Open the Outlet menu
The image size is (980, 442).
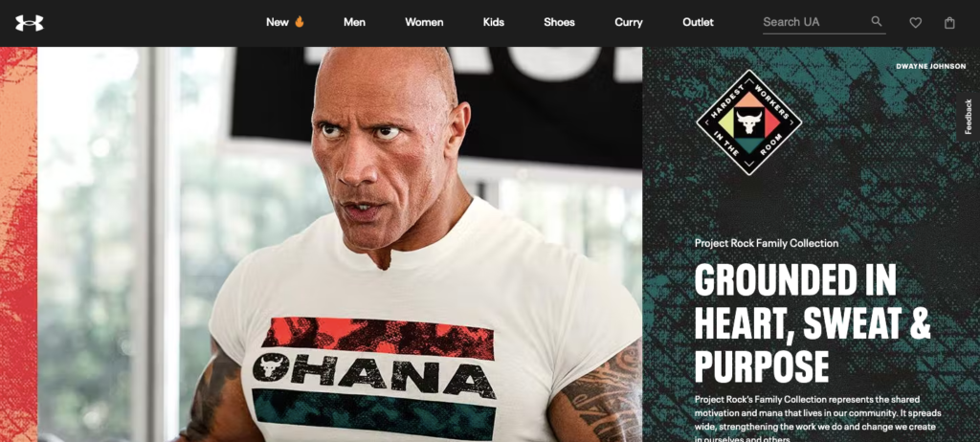698,22
